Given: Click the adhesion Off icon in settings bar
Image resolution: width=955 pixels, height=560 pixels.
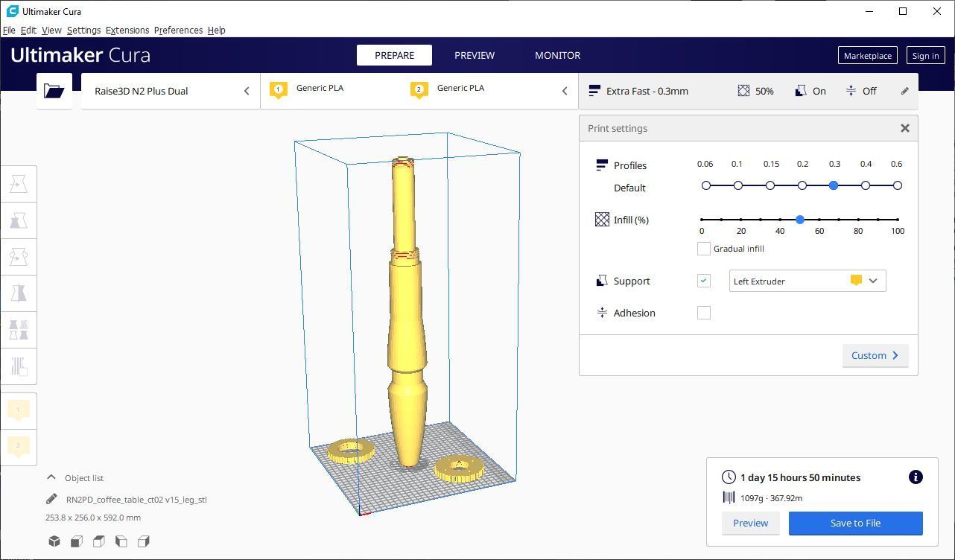Looking at the screenshot, I should click(x=851, y=91).
